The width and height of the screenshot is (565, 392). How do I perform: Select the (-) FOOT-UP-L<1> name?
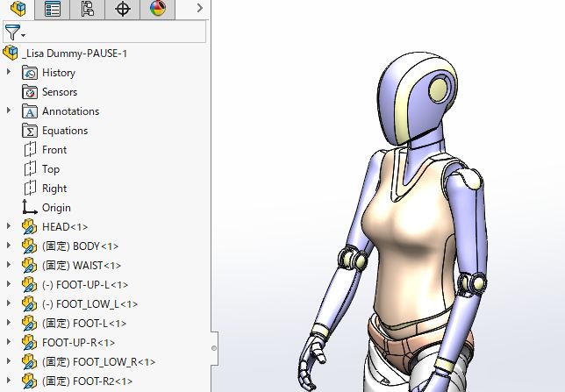85,285
